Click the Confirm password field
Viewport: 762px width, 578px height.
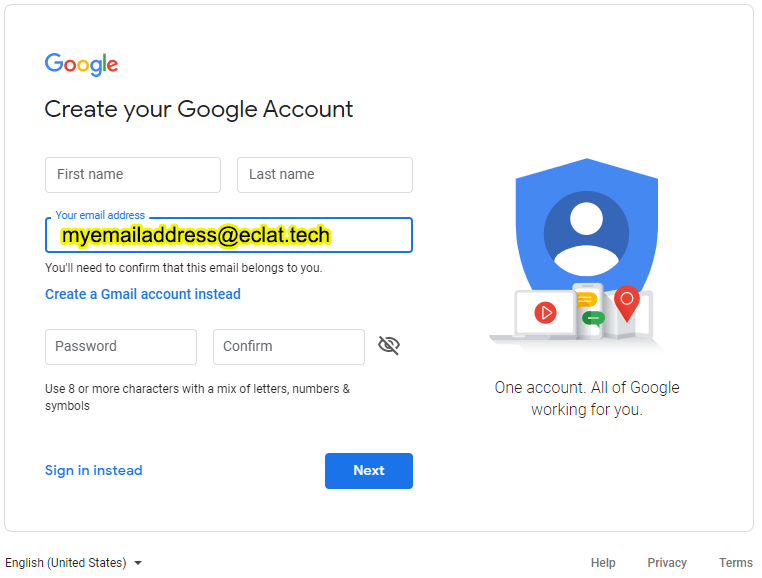(289, 347)
